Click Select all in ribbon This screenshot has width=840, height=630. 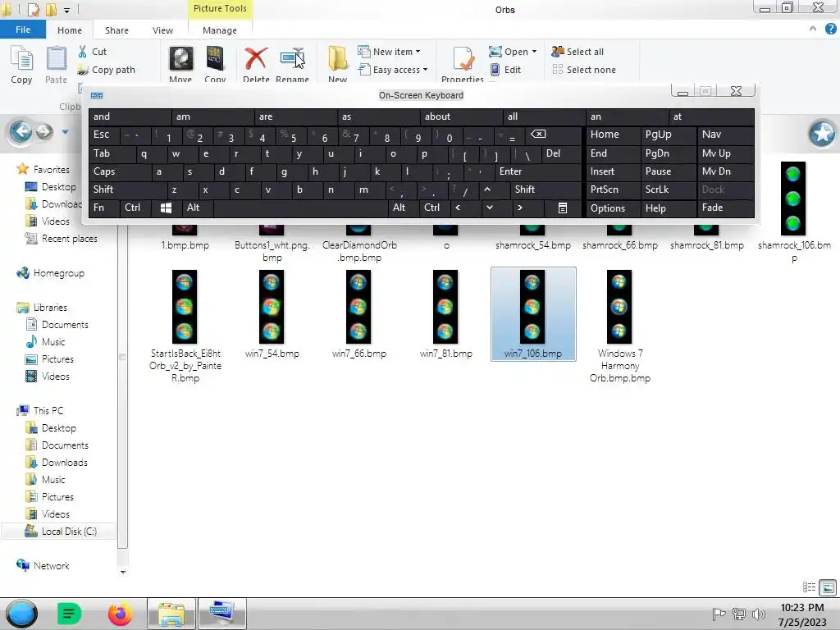click(x=577, y=52)
